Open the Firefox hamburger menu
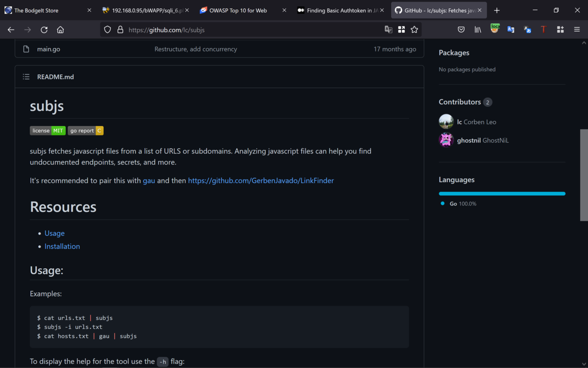Viewport: 588px width, 368px height. point(577,29)
